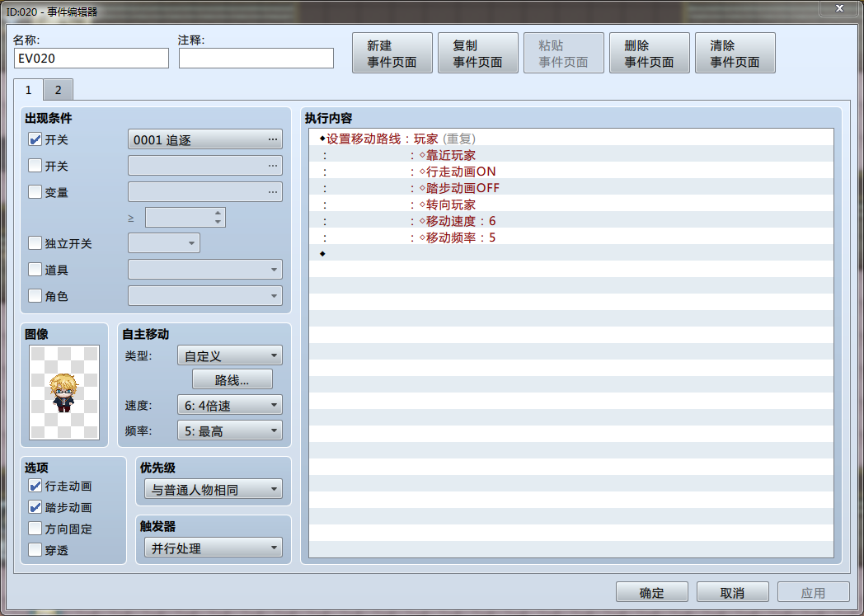Open the 角色 dropdown
The image size is (864, 616).
(x=205, y=296)
